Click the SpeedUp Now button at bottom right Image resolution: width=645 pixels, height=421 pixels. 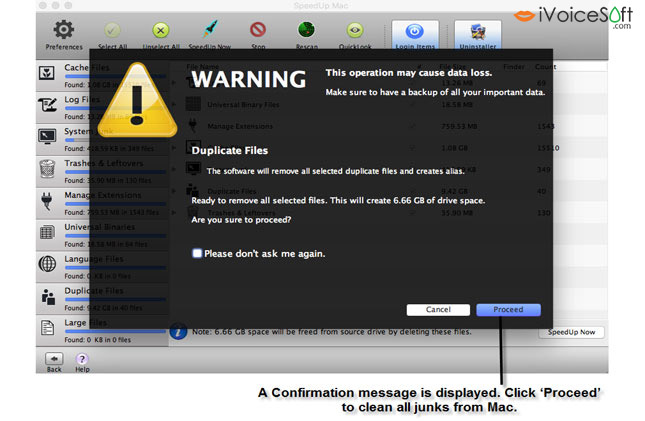tap(571, 333)
